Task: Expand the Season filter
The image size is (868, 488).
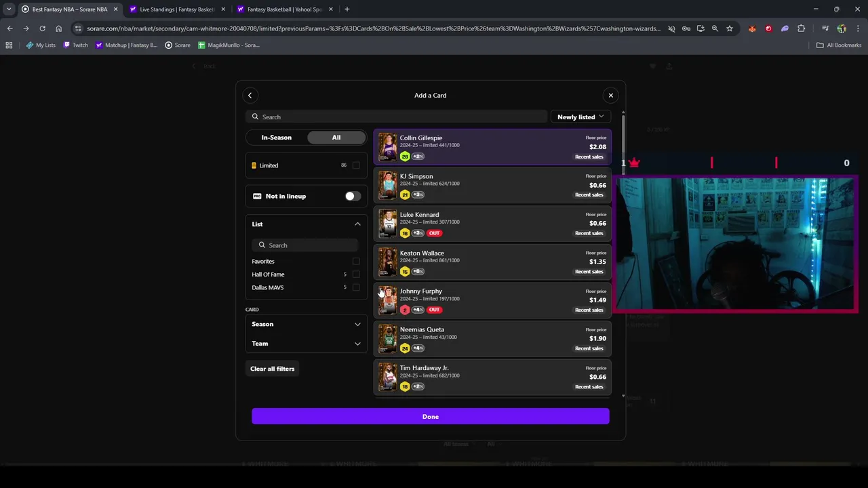Action: [306, 324]
